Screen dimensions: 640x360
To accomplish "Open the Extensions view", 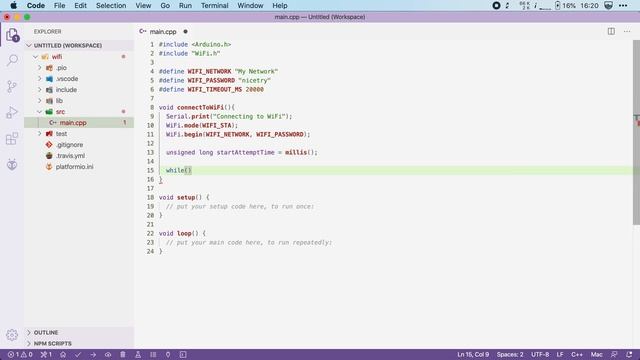I will point(12,139).
